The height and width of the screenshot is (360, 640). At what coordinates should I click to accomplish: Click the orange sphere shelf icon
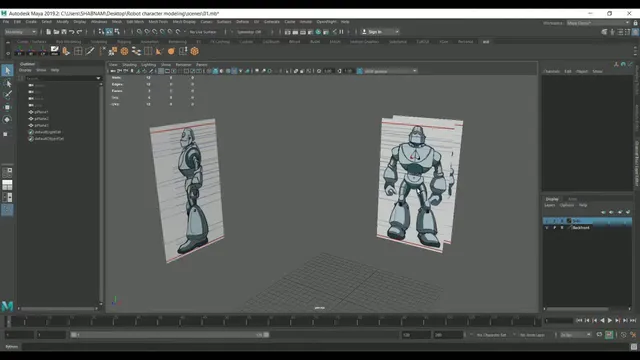(124, 51)
